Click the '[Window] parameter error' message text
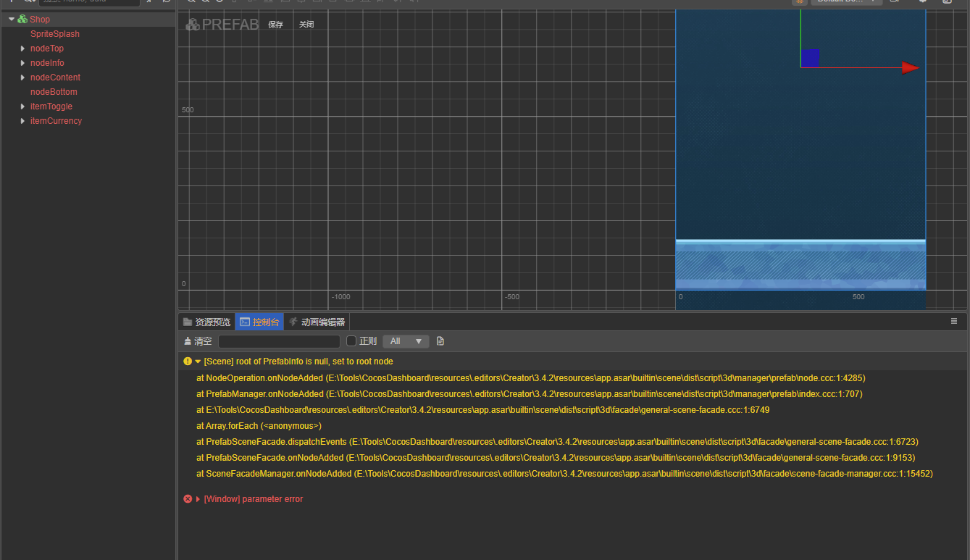Screen dimensions: 970x560 pos(254,499)
